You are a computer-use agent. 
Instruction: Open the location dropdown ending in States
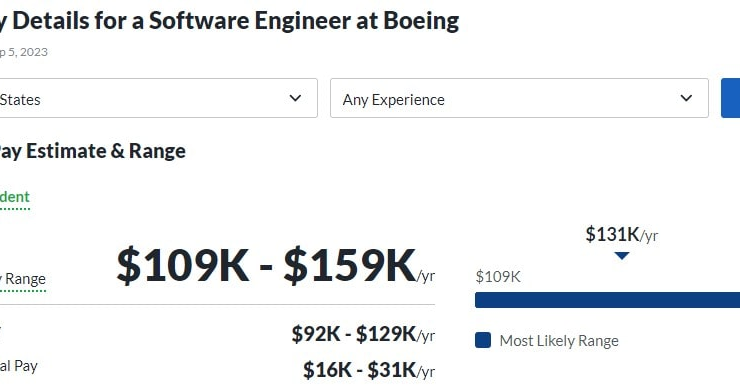tap(159, 98)
